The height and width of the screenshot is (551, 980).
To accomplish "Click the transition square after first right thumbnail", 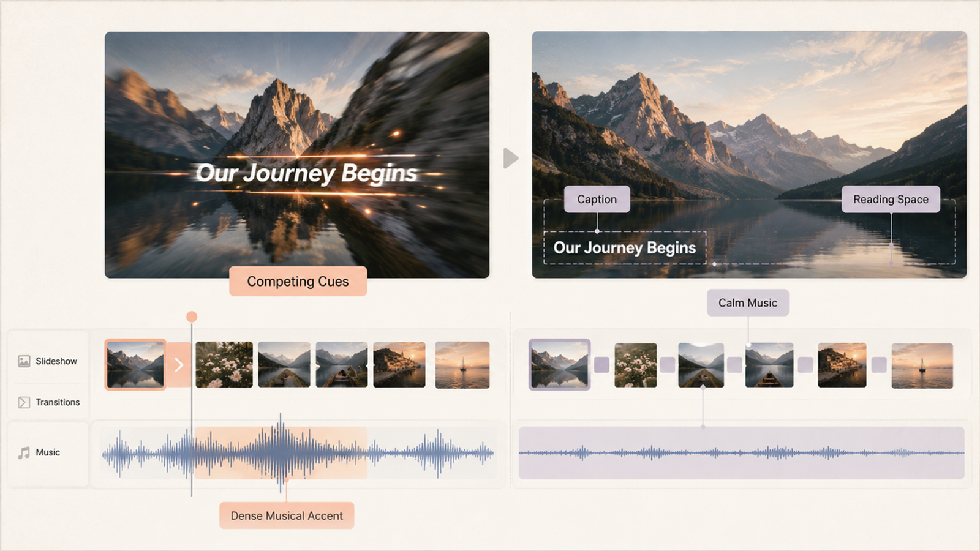I will click(602, 365).
